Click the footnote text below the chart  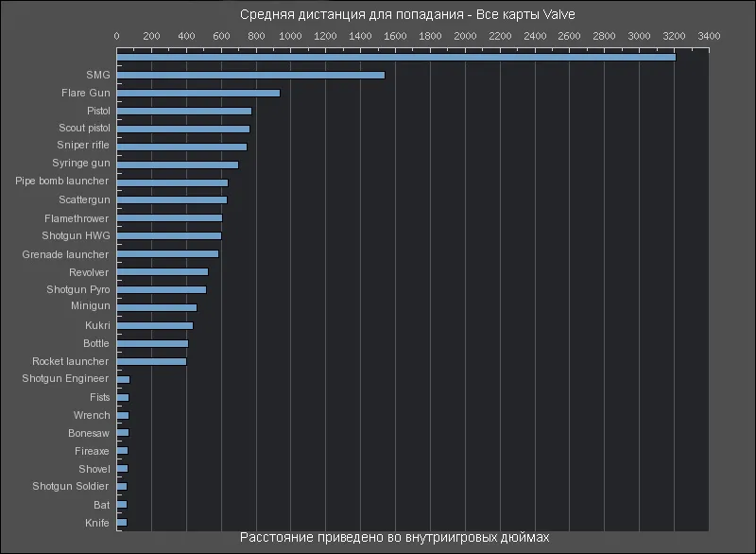394,537
